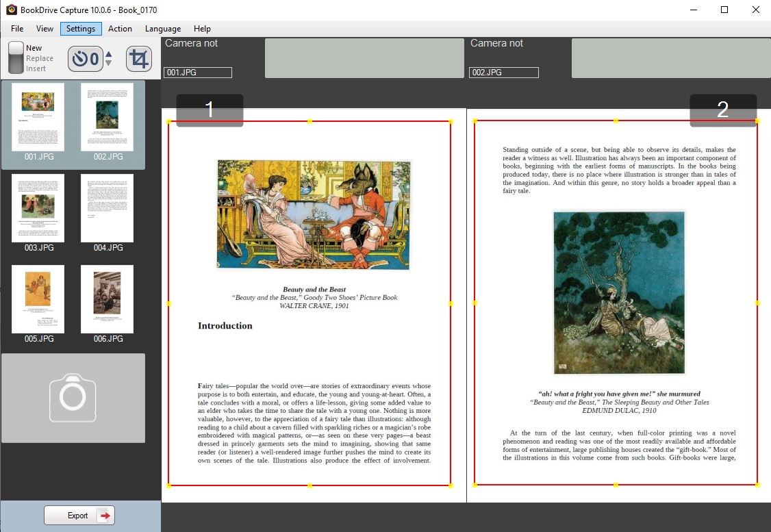Viewport: 771px width, 532px height.
Task: Click the bottom-left crop handle on page 2
Action: click(475, 485)
